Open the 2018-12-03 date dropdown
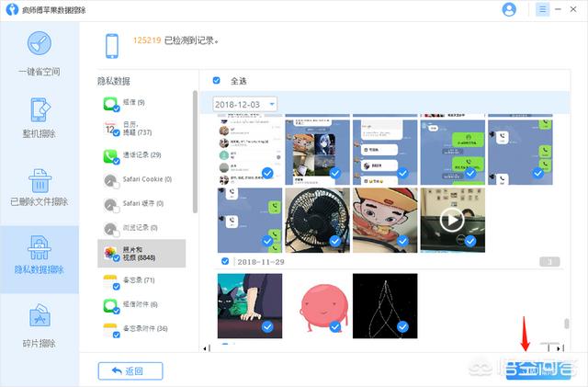Image resolution: width=588 pixels, height=387 pixels. 272,105
